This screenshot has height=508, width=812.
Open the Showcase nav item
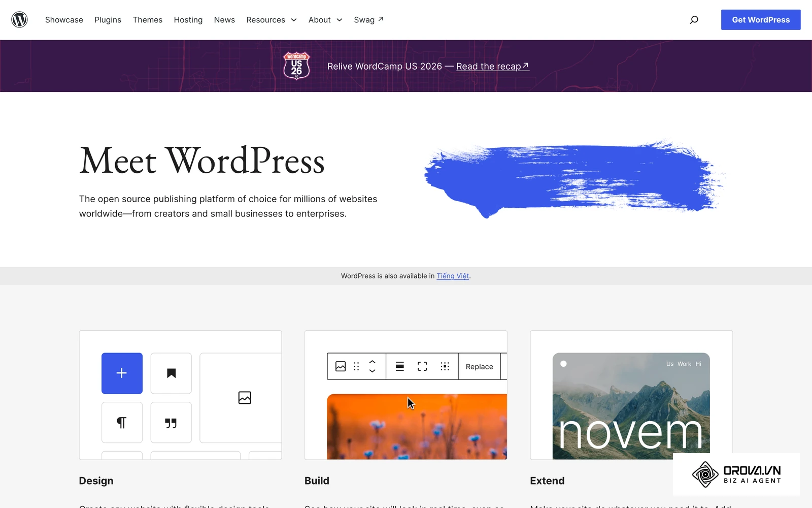(x=64, y=20)
